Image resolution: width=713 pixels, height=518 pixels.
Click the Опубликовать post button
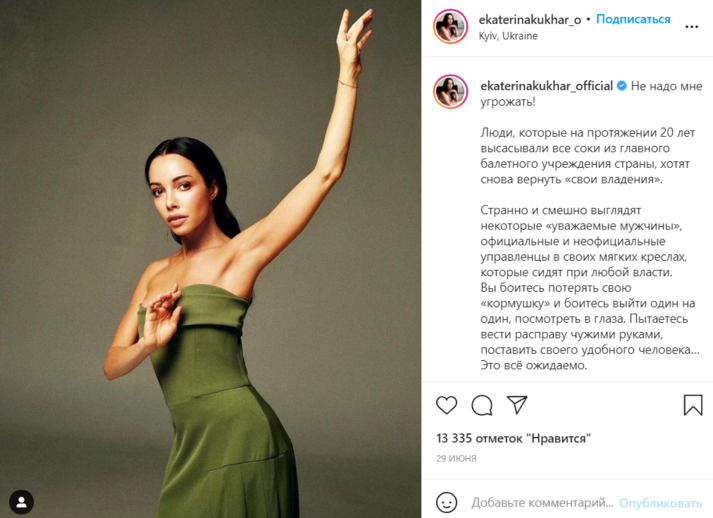pos(660,503)
